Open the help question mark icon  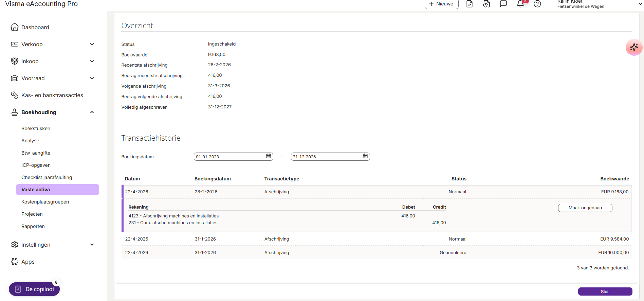click(x=537, y=4)
